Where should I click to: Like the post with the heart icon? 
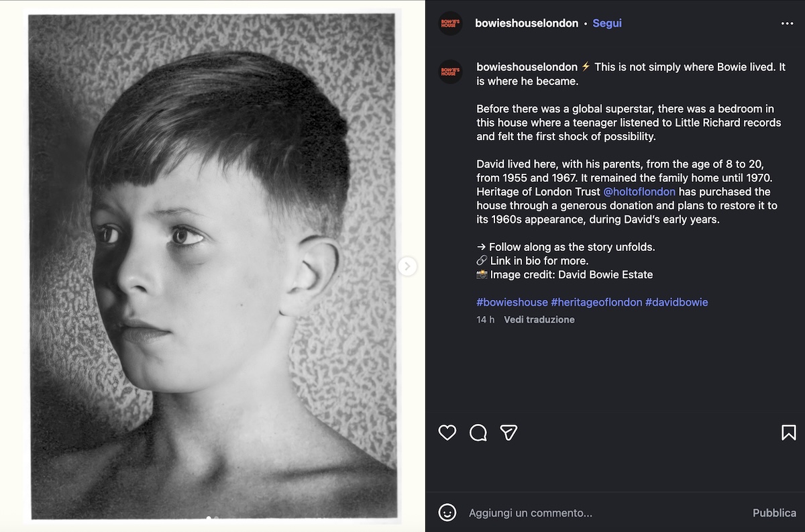[x=447, y=433]
